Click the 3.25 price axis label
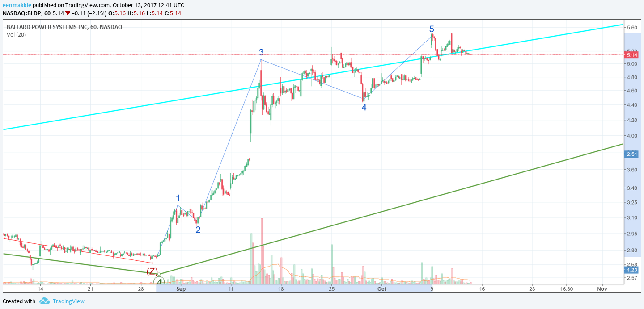Image resolution: width=644 pixels, height=309 pixels. pos(632,202)
